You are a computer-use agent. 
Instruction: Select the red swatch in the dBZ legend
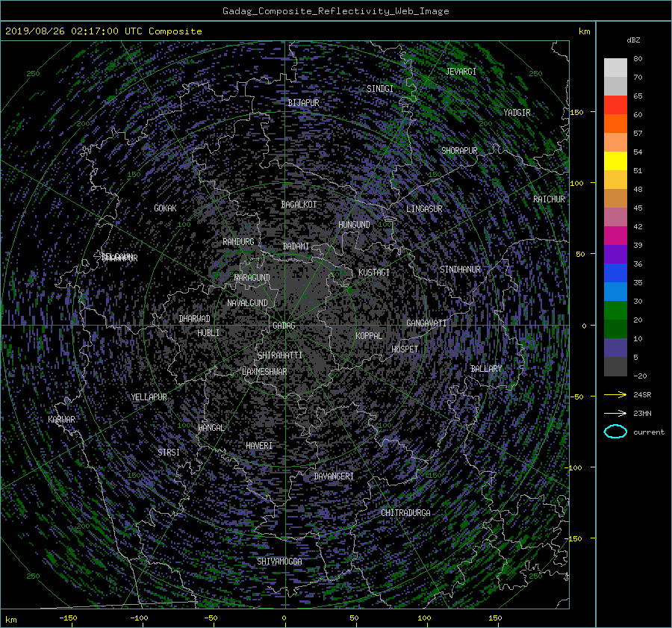tap(615, 105)
